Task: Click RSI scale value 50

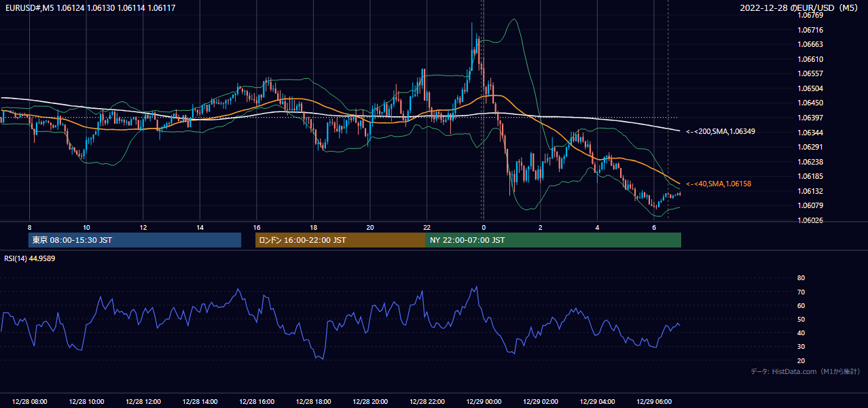Action: click(x=801, y=319)
